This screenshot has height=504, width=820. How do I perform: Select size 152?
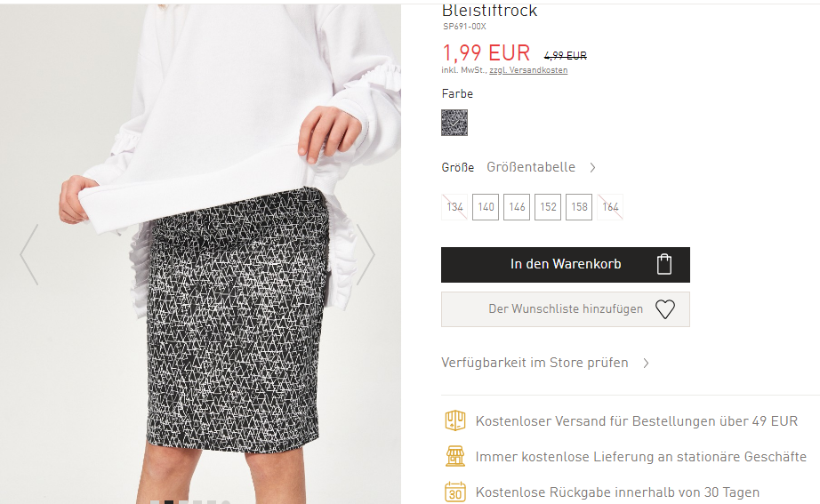coord(548,207)
